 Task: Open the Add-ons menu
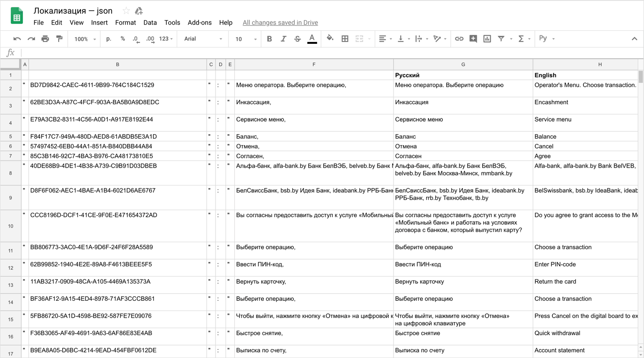point(199,22)
